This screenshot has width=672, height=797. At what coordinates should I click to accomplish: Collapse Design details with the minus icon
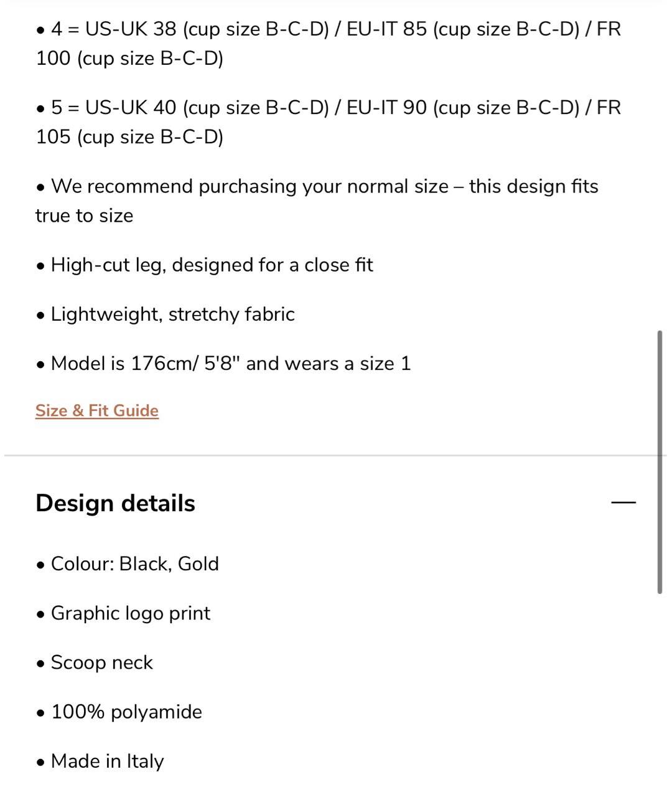(623, 502)
